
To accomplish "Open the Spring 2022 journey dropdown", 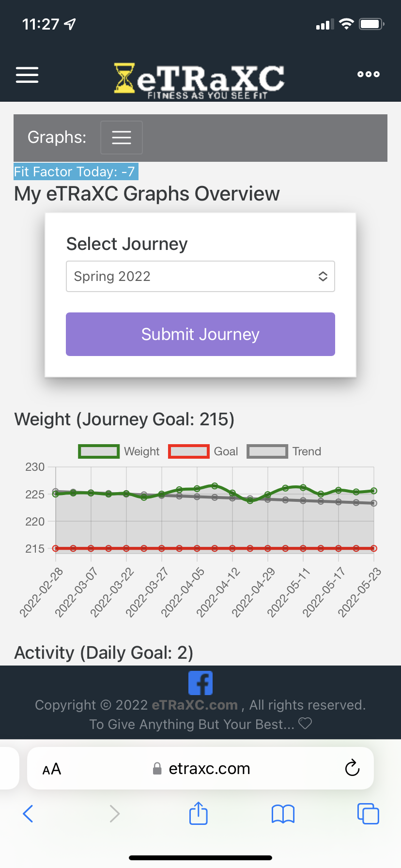I will tap(200, 277).
